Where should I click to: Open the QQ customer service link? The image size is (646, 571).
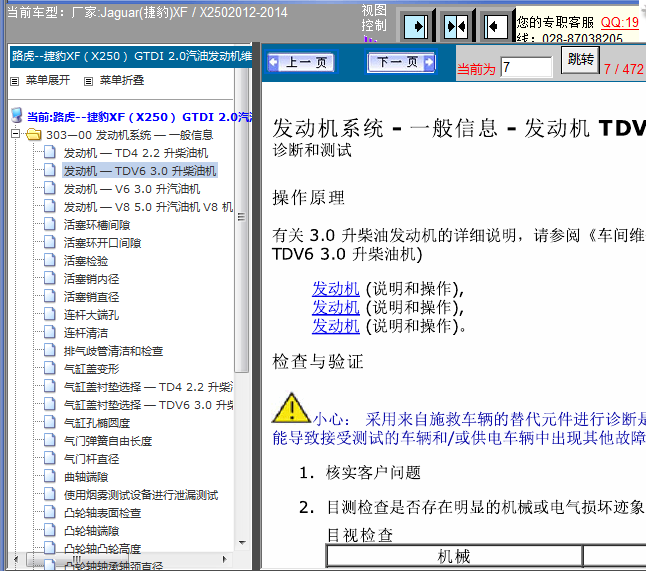click(x=619, y=22)
